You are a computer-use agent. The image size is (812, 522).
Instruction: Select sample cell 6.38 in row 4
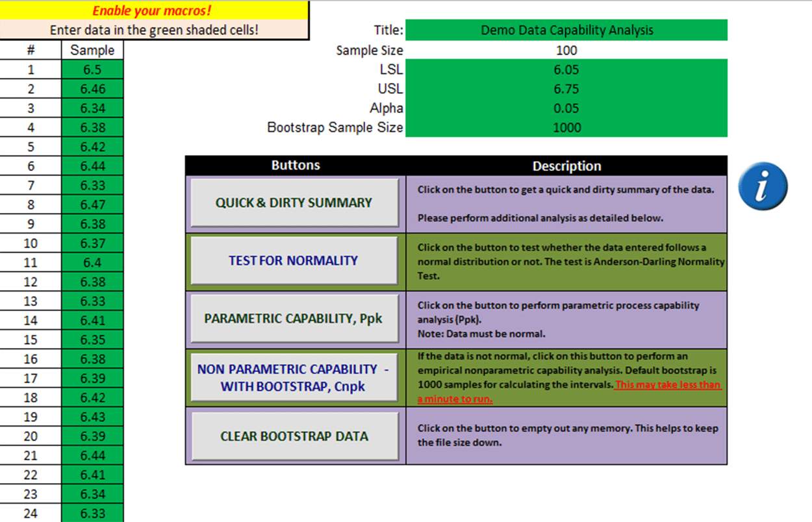pos(92,127)
